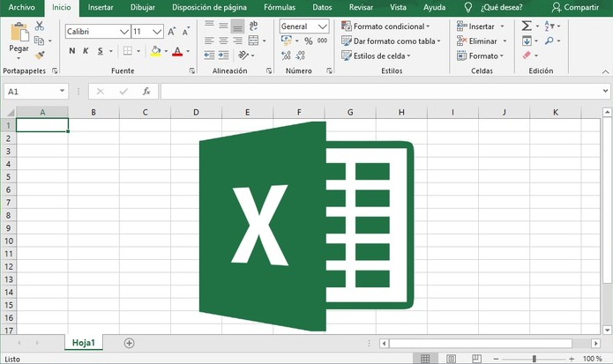
Task: Center the cell text horizontally
Action: [223, 41]
